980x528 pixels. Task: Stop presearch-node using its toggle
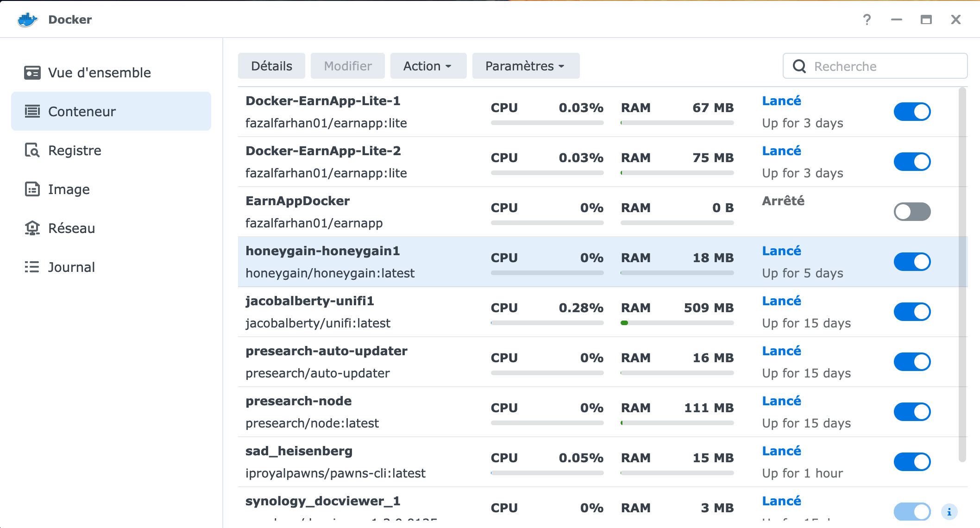[912, 412]
